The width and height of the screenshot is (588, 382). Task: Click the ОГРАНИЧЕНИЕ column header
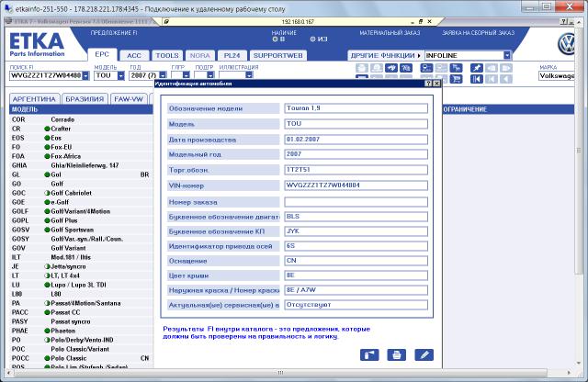click(508, 109)
